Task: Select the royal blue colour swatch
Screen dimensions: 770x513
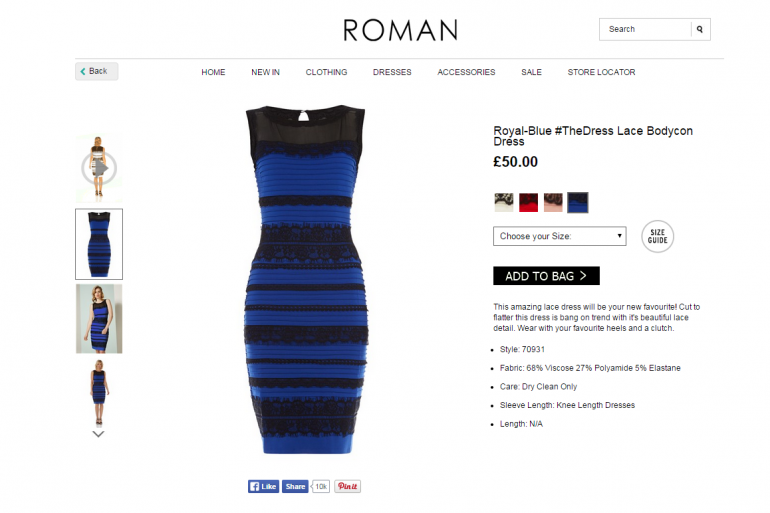Action: 578,202
